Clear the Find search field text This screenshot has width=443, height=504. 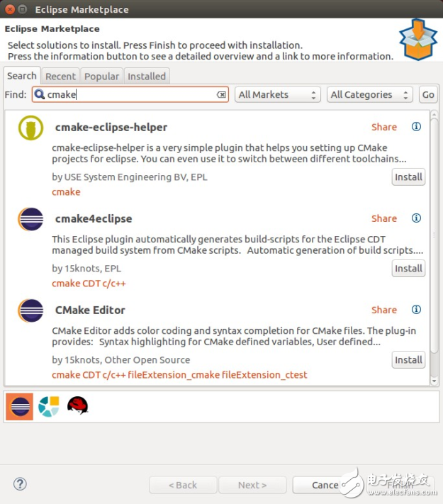pyautogui.click(x=221, y=95)
